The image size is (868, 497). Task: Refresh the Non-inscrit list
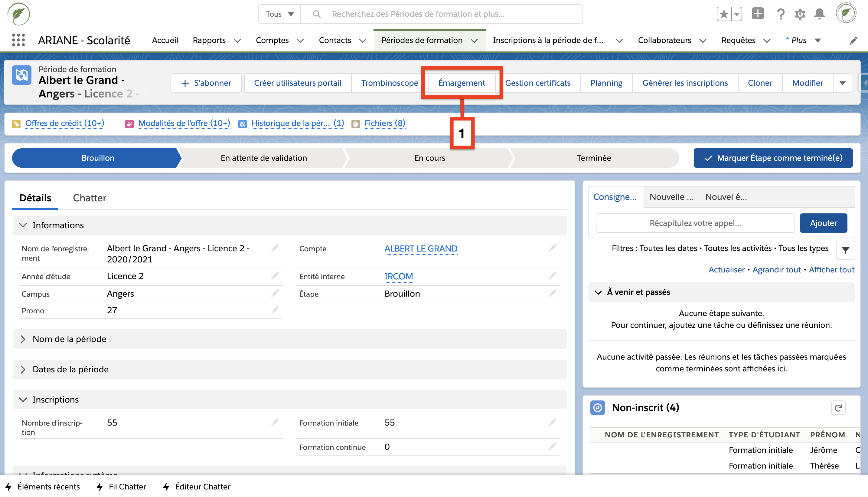coord(838,408)
